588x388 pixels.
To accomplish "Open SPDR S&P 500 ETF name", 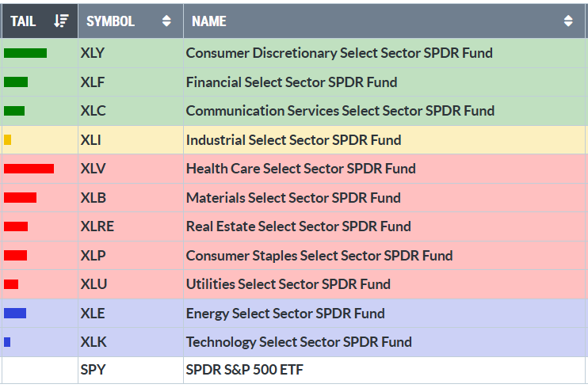I will (x=245, y=371).
